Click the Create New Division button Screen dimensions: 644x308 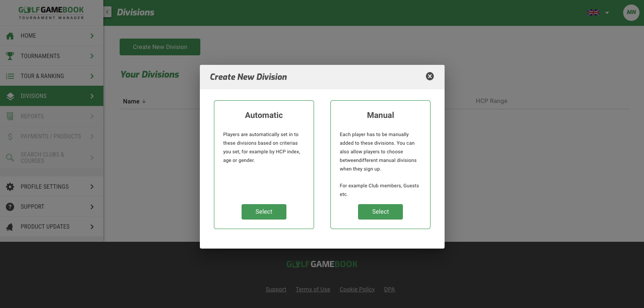coord(160,47)
